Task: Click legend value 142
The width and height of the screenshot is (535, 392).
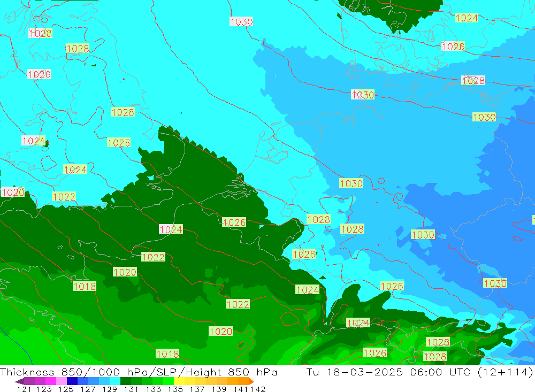Action: 258,389
